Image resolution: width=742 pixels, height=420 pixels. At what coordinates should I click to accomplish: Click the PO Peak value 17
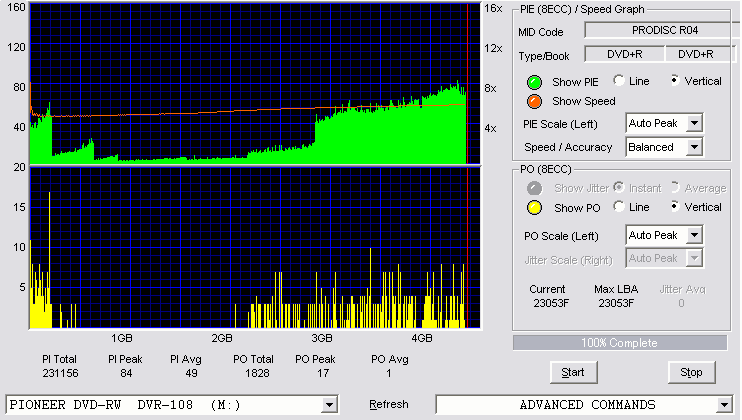pos(323,373)
